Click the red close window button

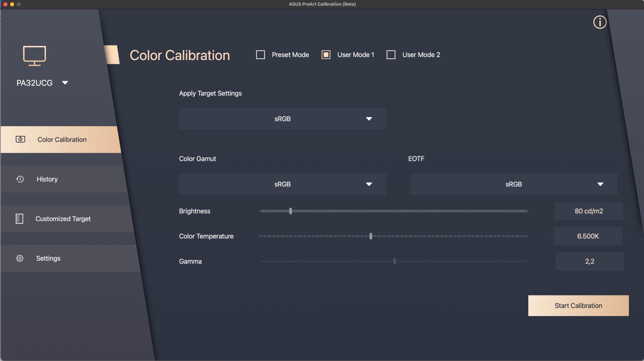(5, 4)
